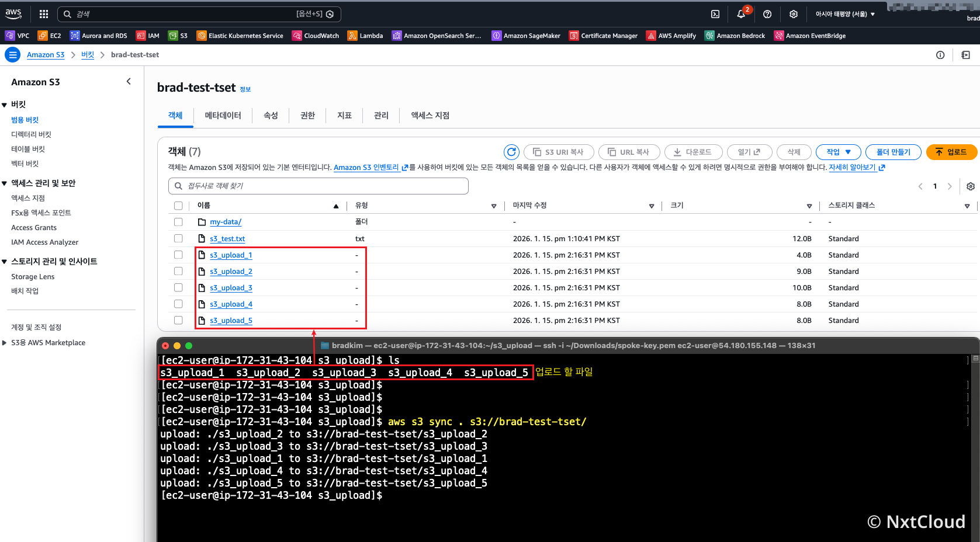Check the s3_upload_1 row

coord(178,255)
